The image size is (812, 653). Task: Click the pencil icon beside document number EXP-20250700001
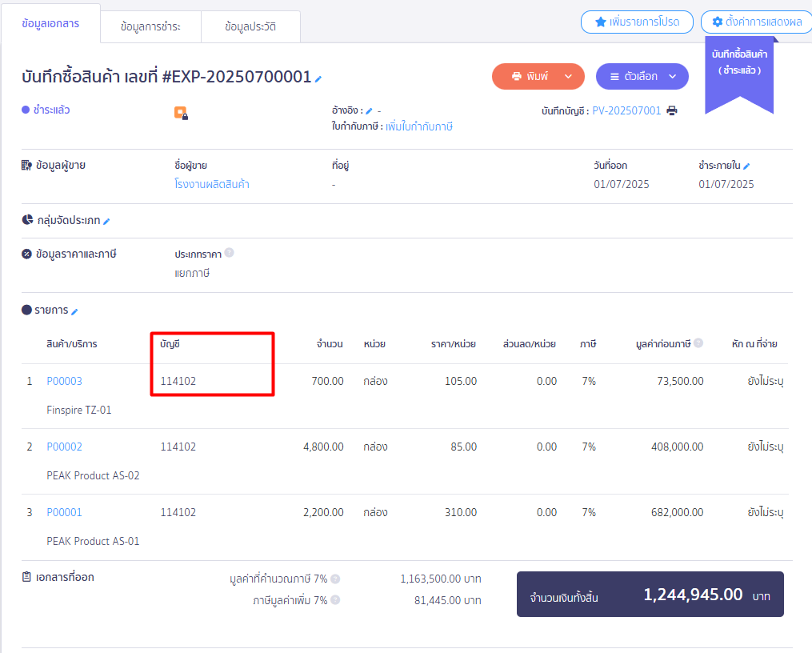click(x=318, y=78)
